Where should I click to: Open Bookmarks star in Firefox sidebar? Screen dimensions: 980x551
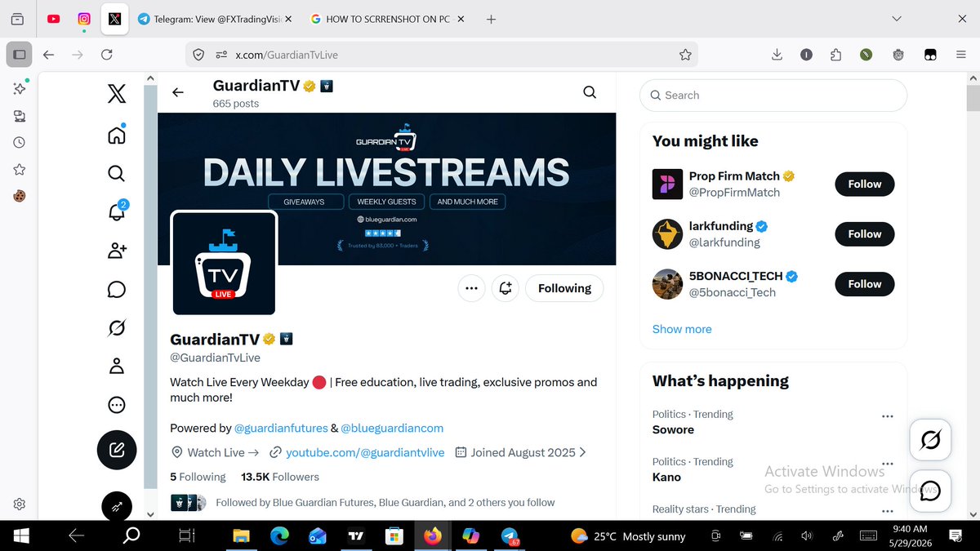click(20, 170)
